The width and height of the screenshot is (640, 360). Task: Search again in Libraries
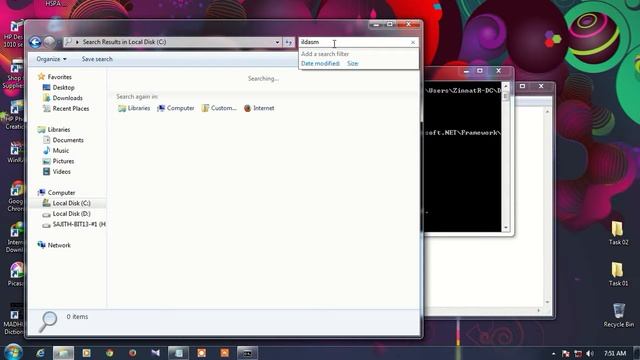[134, 108]
